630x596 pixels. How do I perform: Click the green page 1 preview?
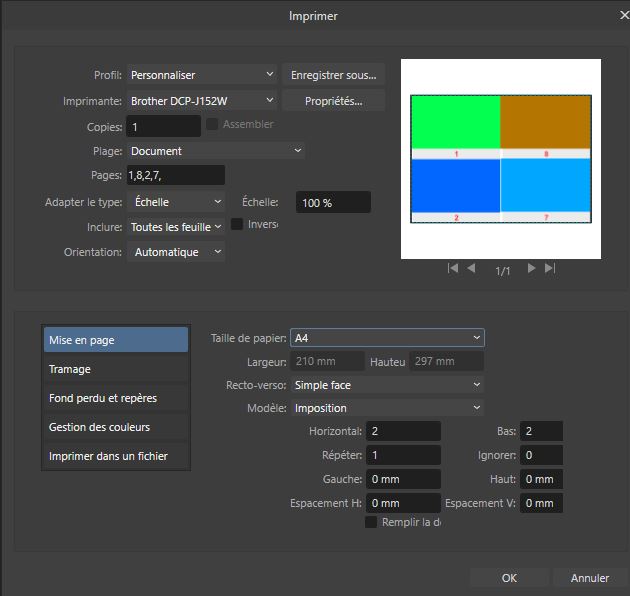pos(456,122)
